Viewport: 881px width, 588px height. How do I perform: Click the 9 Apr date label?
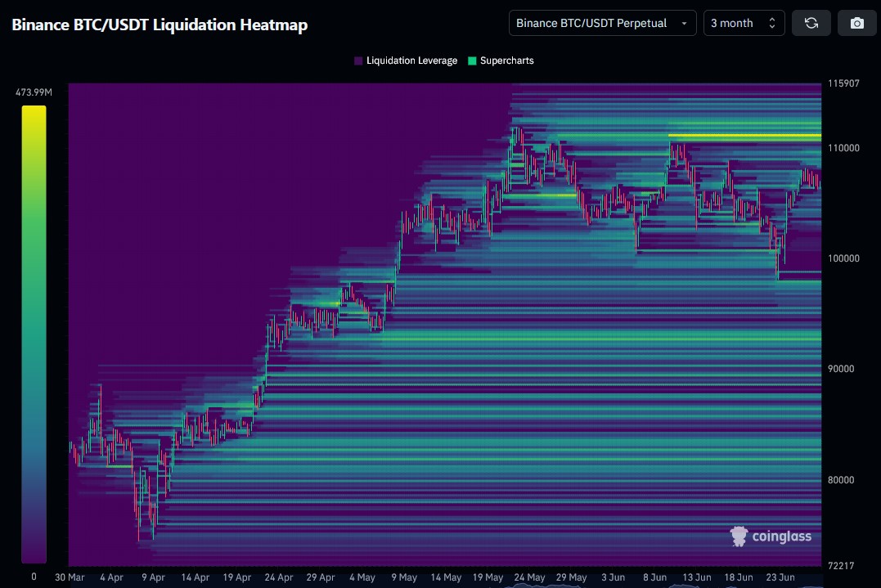click(x=154, y=577)
